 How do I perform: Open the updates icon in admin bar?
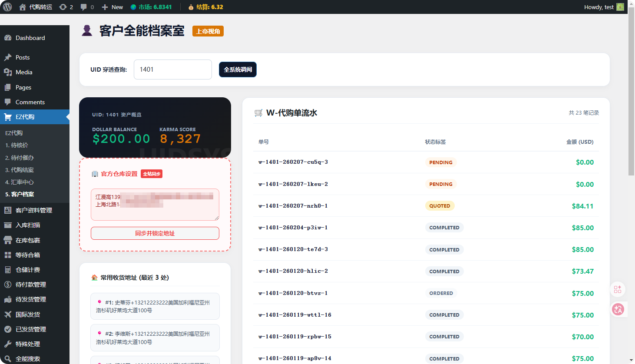tap(63, 7)
